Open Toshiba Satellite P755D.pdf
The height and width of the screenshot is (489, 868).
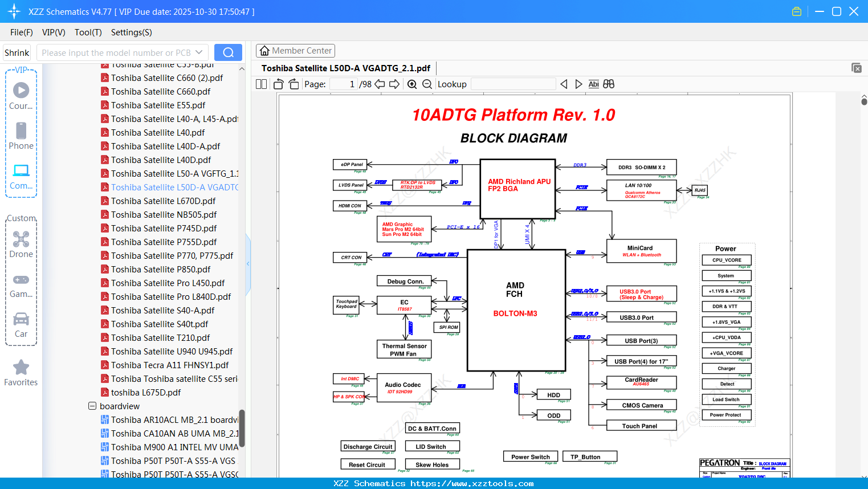pyautogui.click(x=164, y=242)
